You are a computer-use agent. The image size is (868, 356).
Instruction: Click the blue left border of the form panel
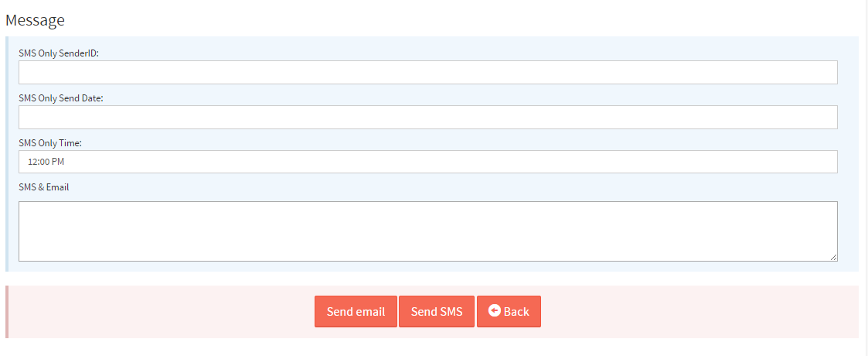7,153
